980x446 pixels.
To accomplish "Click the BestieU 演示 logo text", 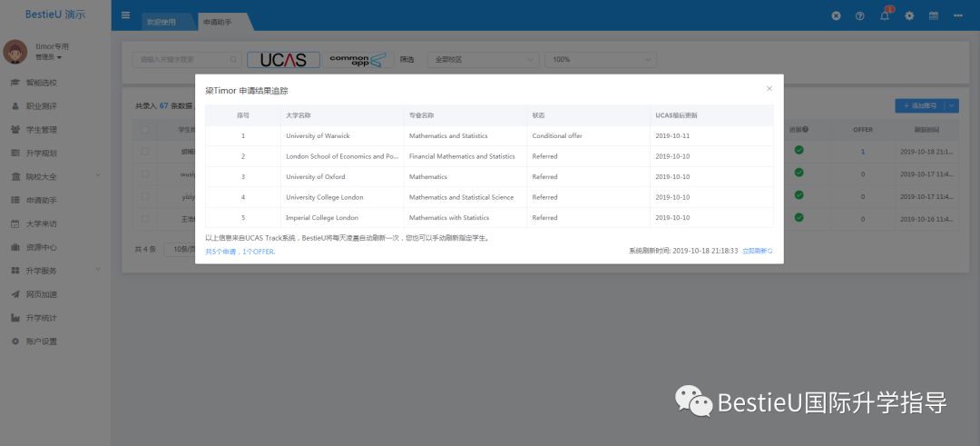I will 55,15.
